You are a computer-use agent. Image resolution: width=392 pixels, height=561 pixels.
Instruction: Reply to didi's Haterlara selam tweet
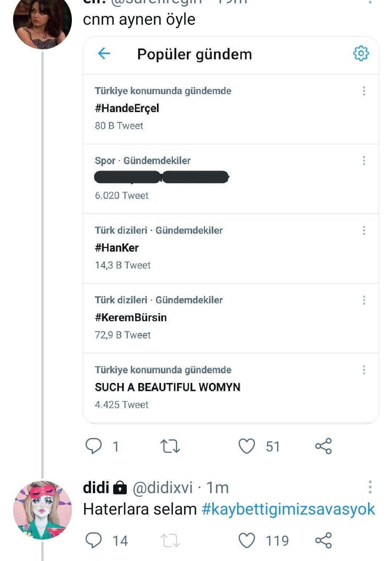pos(94,541)
